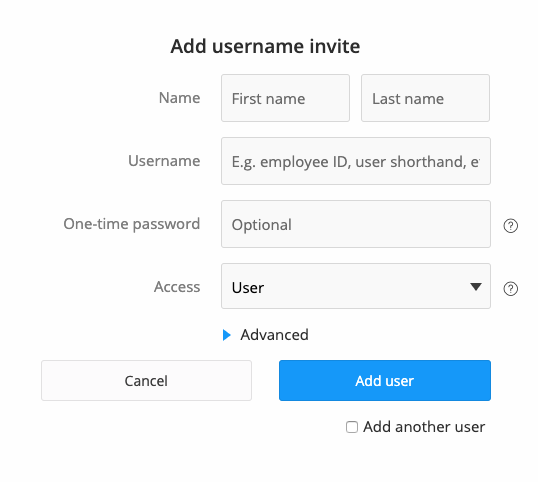This screenshot has height=482, width=538.
Task: Open help icon next to One-time password
Action: tap(511, 226)
